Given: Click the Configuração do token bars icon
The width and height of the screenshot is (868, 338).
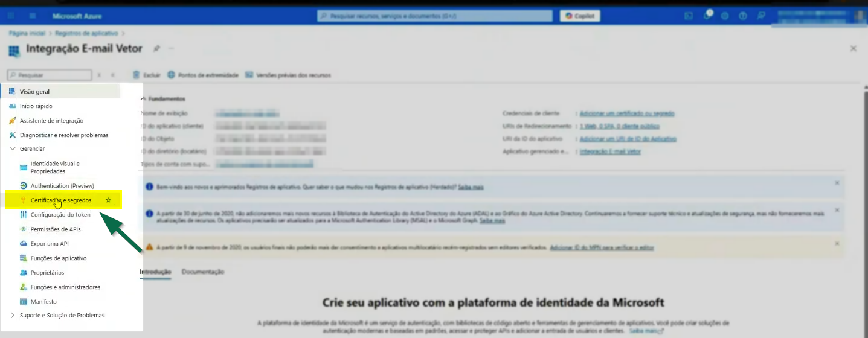Looking at the screenshot, I should (24, 214).
